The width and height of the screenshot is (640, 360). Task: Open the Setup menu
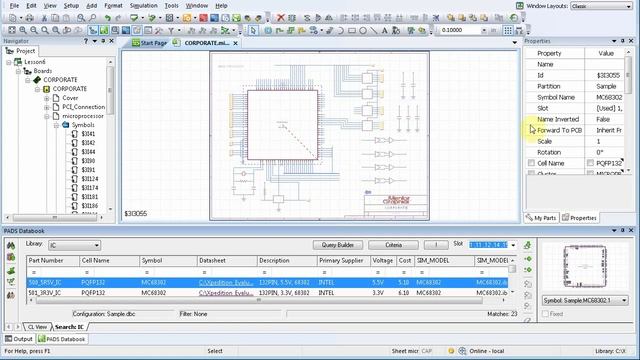point(71,6)
